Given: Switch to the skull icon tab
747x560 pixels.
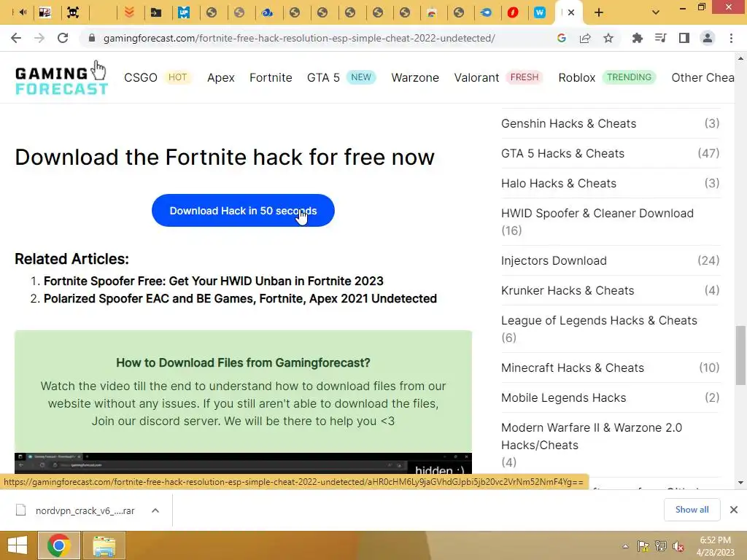Looking at the screenshot, I should pos(73,12).
